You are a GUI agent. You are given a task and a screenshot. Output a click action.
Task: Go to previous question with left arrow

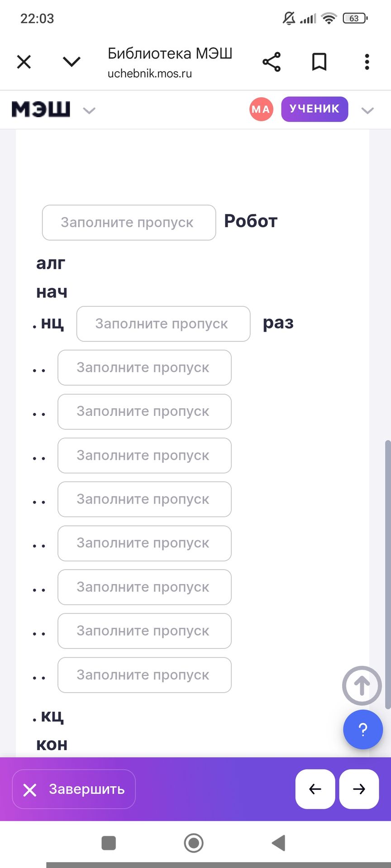point(315,789)
